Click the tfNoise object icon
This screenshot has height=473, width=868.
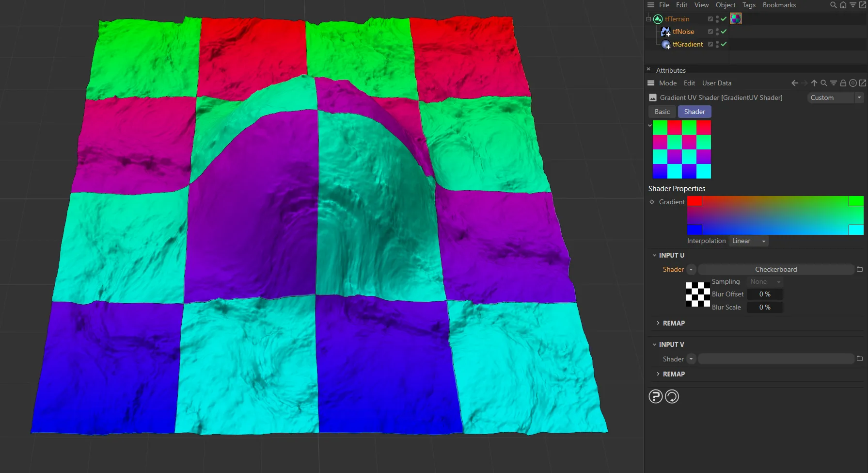click(x=665, y=32)
